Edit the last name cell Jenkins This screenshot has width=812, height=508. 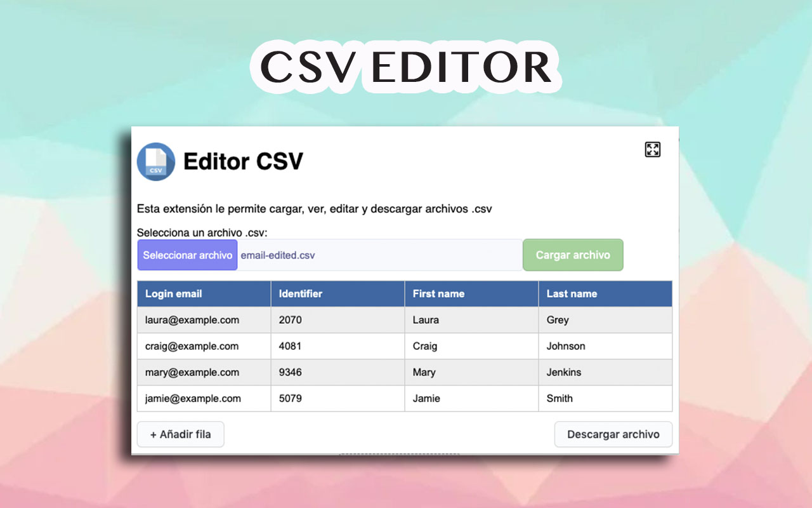(605, 372)
